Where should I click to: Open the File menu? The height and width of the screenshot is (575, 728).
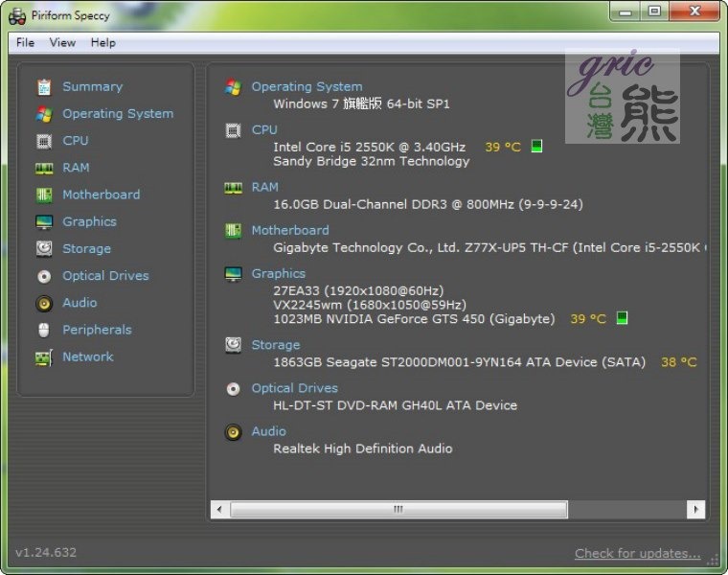tap(25, 43)
